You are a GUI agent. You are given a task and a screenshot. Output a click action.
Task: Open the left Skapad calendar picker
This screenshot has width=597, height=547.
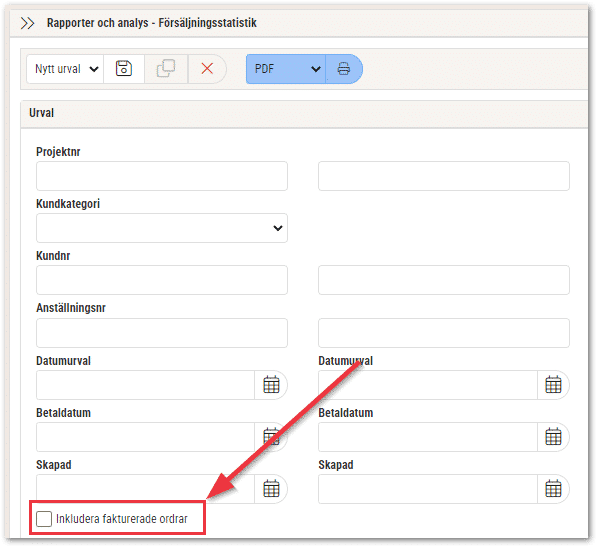pos(271,489)
